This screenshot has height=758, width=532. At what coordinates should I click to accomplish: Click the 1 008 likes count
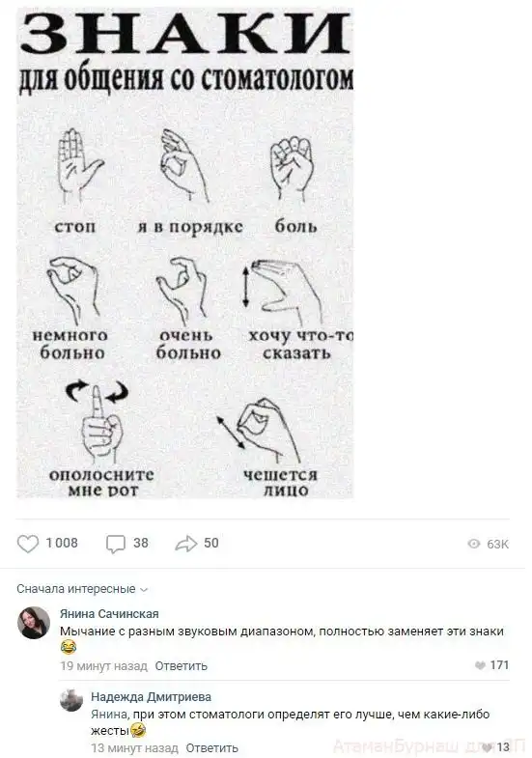62,543
